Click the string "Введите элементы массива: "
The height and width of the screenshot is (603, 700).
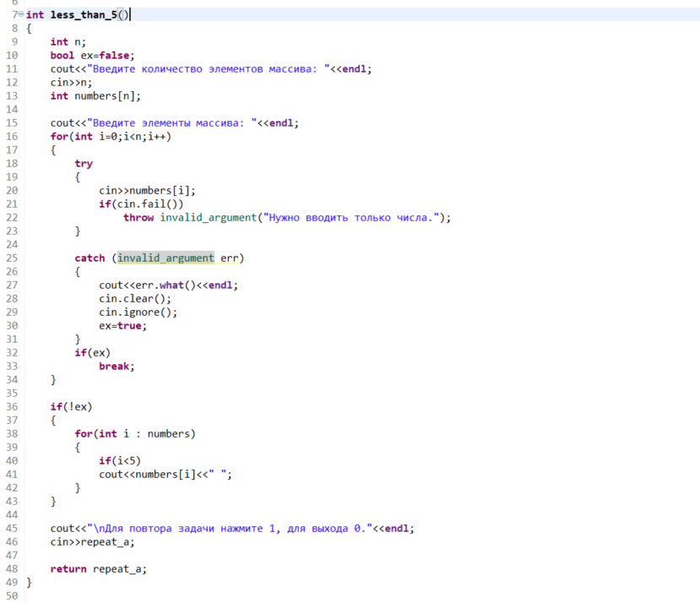point(171,122)
